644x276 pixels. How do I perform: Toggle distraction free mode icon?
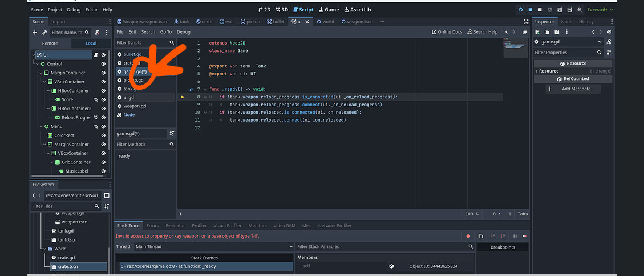click(526, 22)
